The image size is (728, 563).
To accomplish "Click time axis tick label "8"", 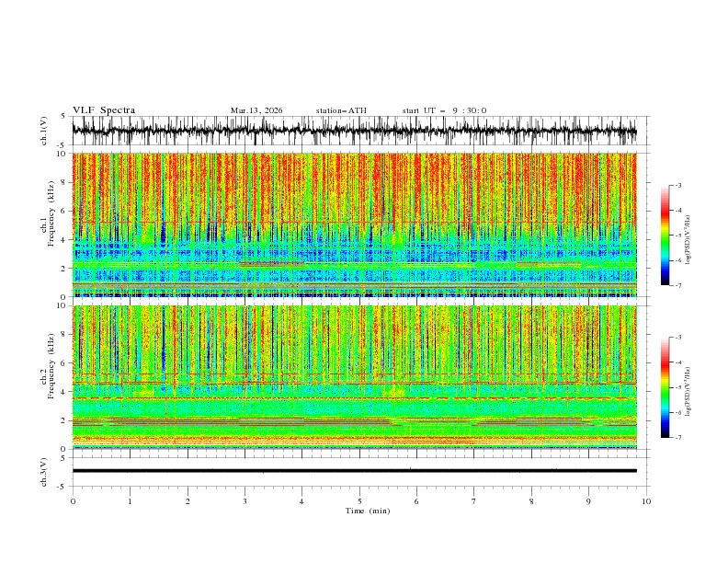I will (x=531, y=501).
